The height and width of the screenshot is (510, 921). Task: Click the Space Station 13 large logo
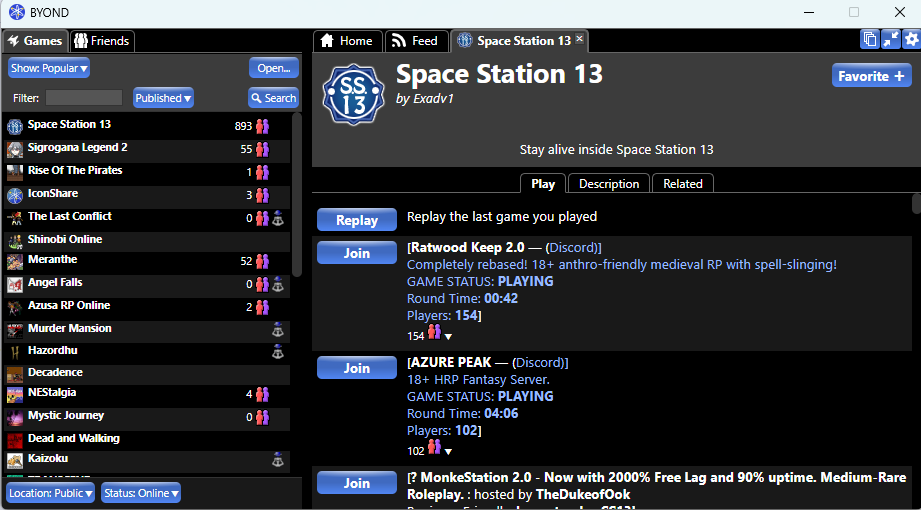pos(353,95)
